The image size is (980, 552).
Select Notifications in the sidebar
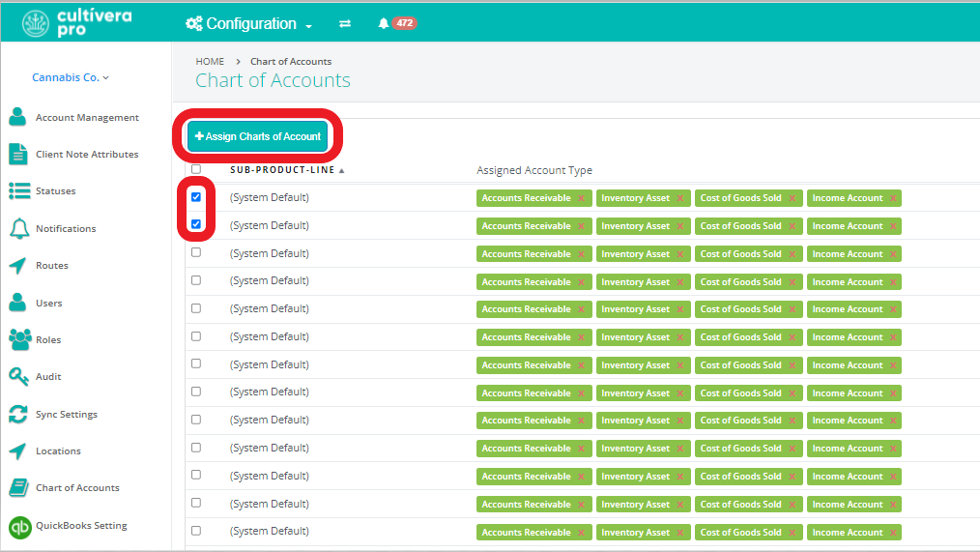[x=66, y=229]
